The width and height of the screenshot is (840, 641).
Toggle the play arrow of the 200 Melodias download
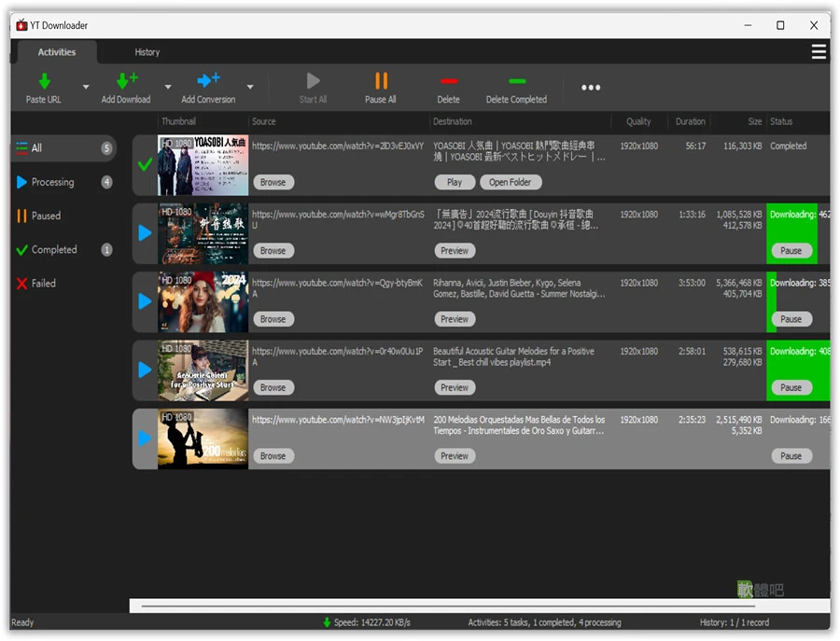tap(145, 439)
